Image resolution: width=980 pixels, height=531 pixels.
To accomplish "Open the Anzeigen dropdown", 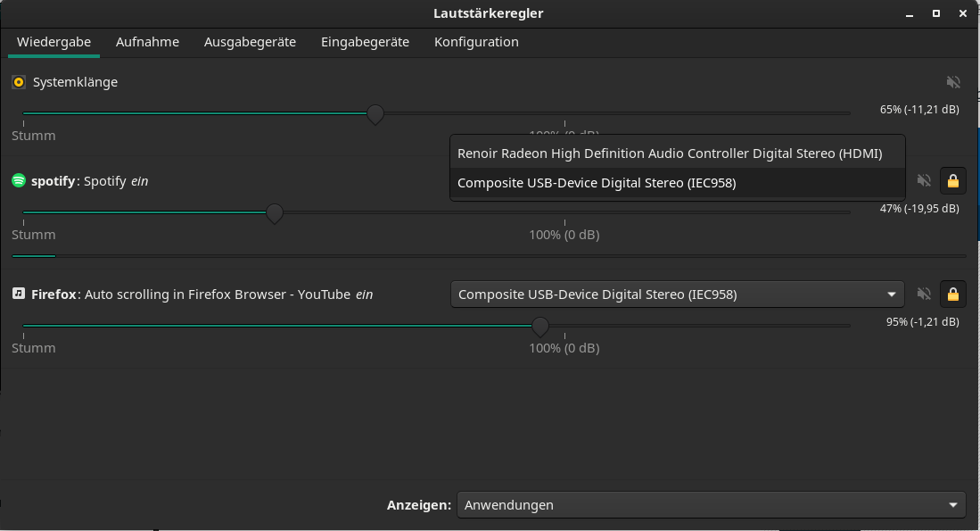I will point(711,504).
